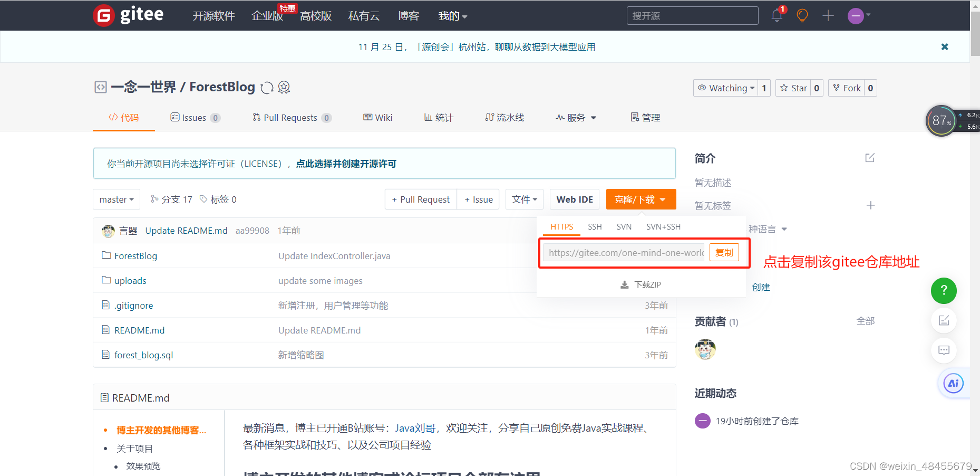
Task: Open the 服务 dropdown menu
Action: pyautogui.click(x=576, y=117)
